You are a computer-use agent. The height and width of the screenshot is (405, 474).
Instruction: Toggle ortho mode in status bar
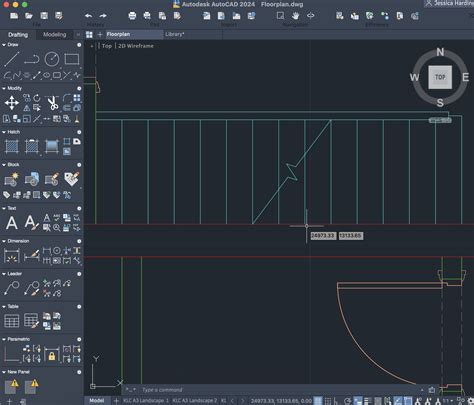click(x=336, y=401)
